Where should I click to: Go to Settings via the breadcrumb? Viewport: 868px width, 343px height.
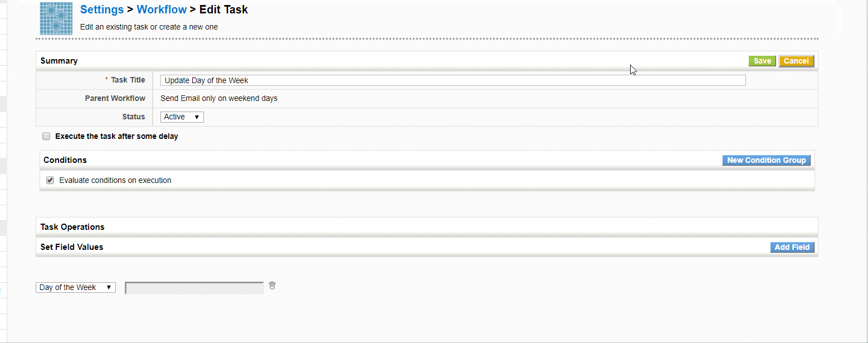tap(102, 9)
